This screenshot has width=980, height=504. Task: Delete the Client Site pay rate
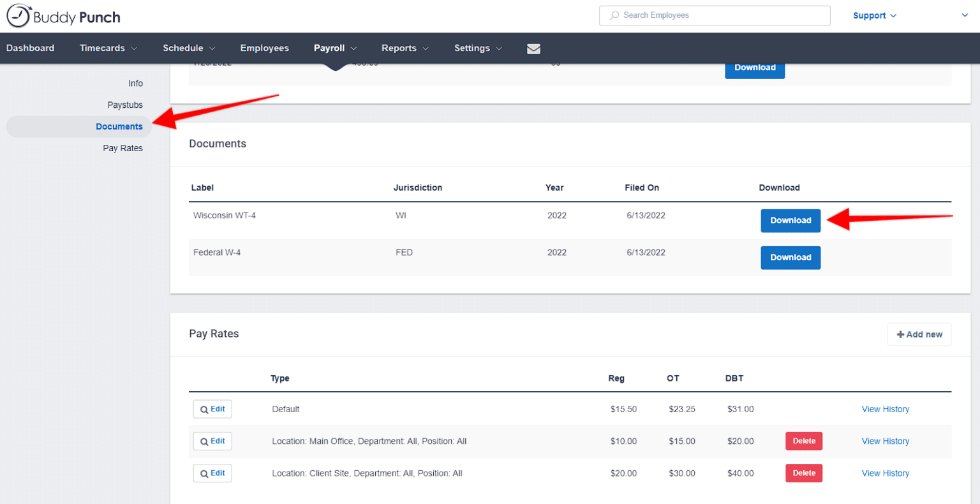click(x=804, y=473)
